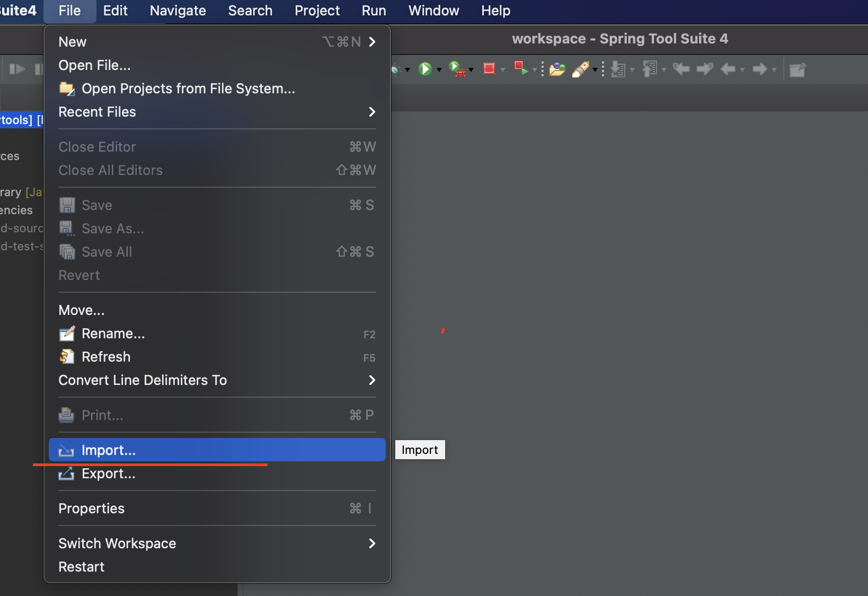
Task: Click the Resume icon at the left toolbar edge
Action: (17, 69)
